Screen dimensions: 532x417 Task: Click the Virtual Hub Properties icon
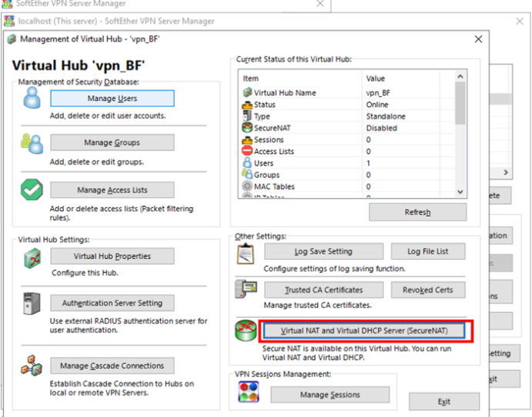coord(32,257)
